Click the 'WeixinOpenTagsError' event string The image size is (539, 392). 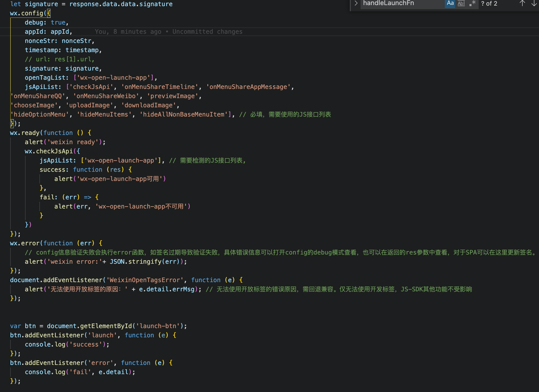pyautogui.click(x=145, y=280)
